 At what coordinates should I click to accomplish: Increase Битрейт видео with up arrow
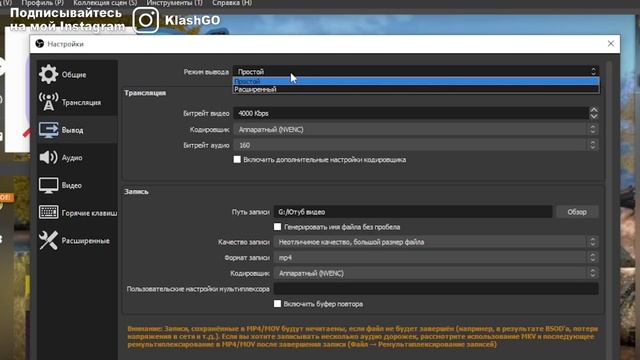594,110
